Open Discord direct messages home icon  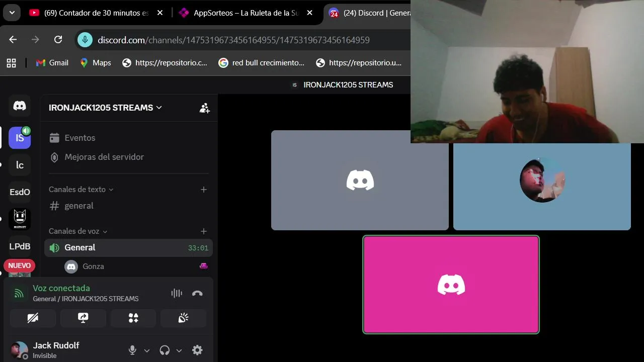[20, 106]
